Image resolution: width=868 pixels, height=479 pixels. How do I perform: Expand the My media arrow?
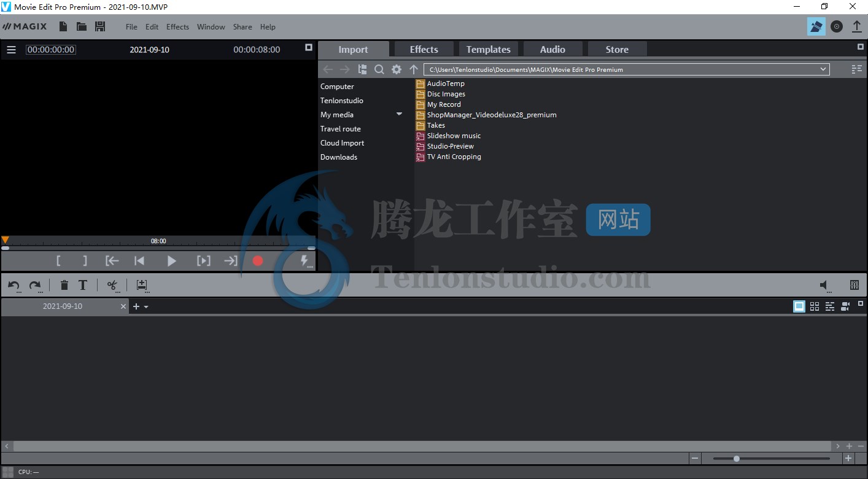pyautogui.click(x=399, y=114)
